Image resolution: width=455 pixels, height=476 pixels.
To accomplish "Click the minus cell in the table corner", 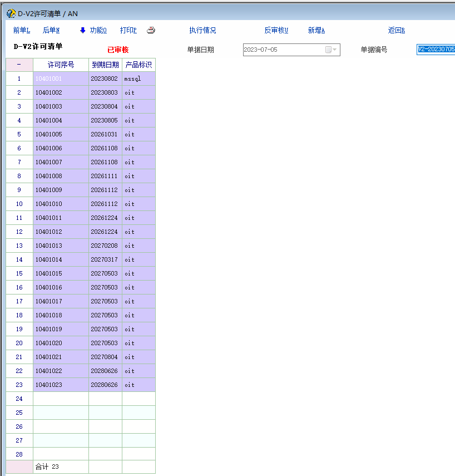I will (x=19, y=65).
